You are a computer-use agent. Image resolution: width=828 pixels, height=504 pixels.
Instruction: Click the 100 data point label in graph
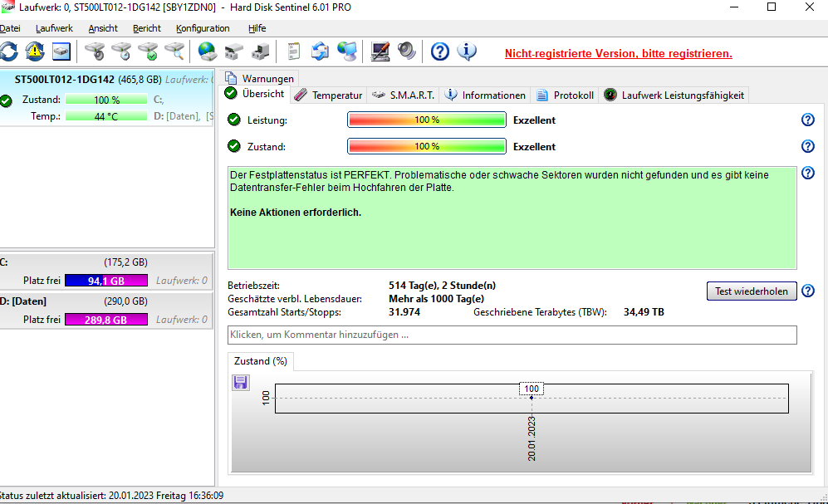tap(532, 389)
